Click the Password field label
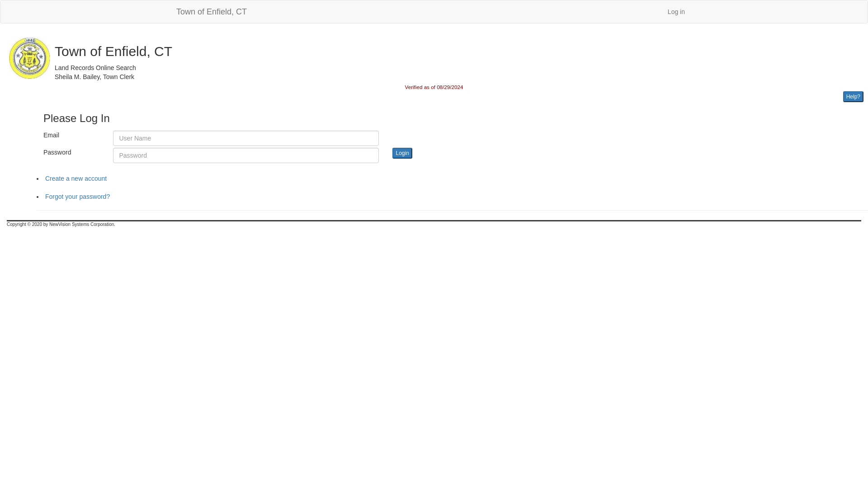 (x=57, y=152)
